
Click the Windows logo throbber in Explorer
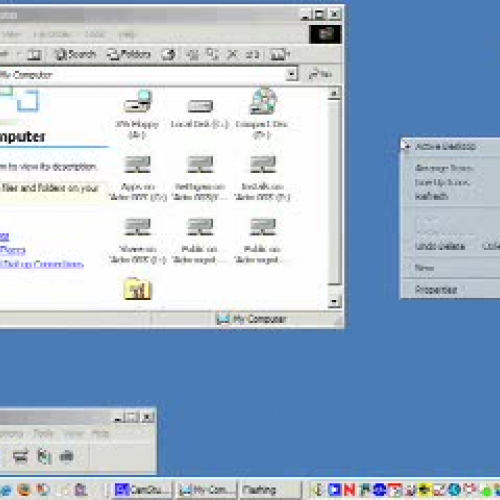325,34
